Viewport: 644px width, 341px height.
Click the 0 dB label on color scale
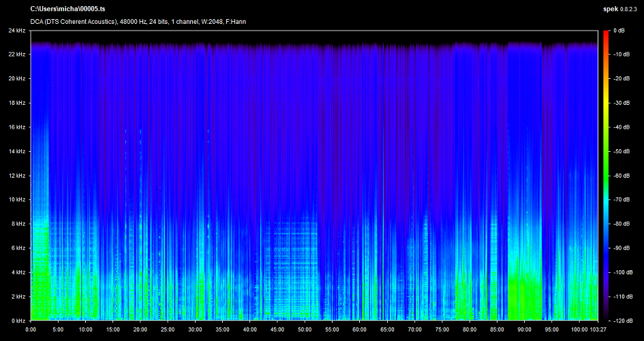tap(619, 31)
